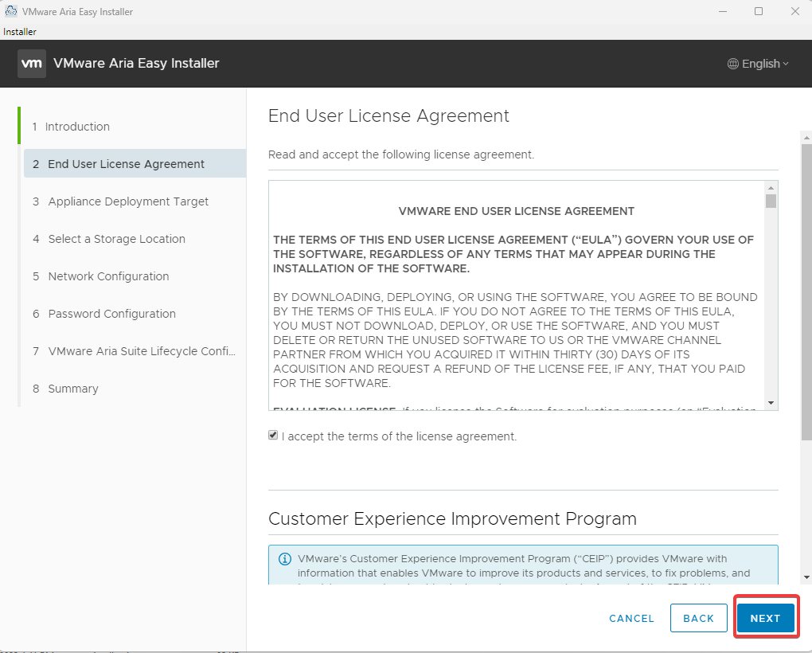Open the Installer menu
The height and width of the screenshot is (653, 812).
(20, 32)
